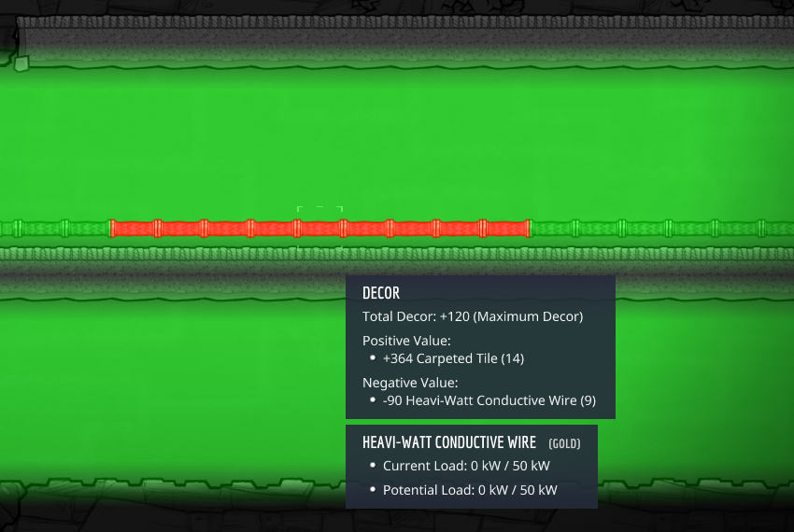Select the red Heavi-Watt wire's leftmost joint

point(112,229)
